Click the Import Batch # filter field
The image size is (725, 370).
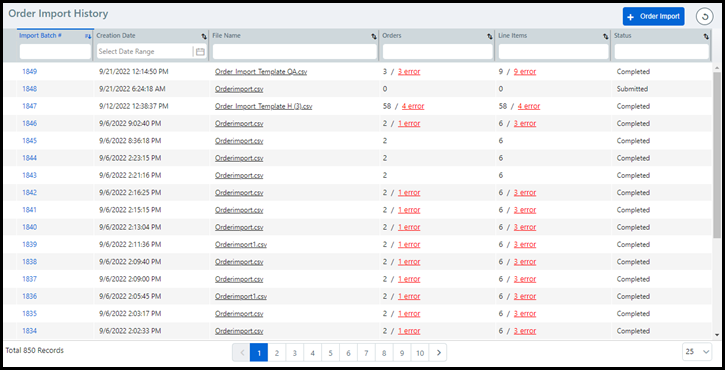55,52
